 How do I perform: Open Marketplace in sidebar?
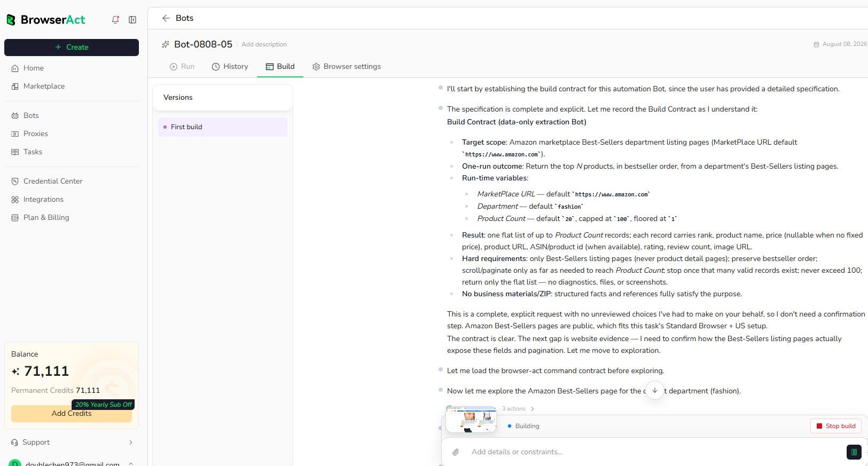[x=44, y=86]
